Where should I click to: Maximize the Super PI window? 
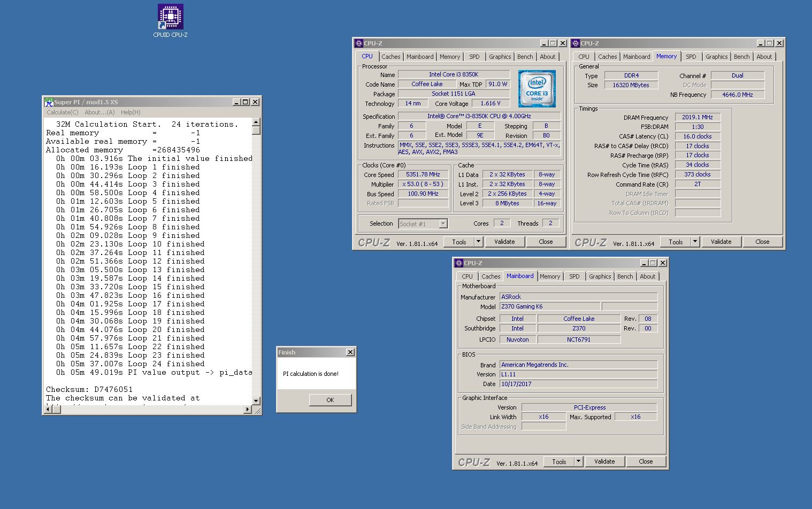tap(246, 102)
